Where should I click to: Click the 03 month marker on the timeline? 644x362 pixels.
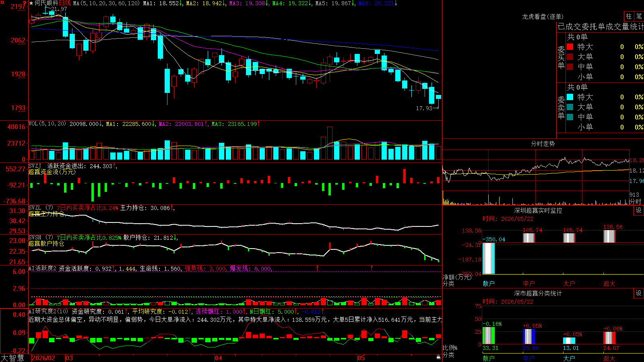click(x=69, y=358)
